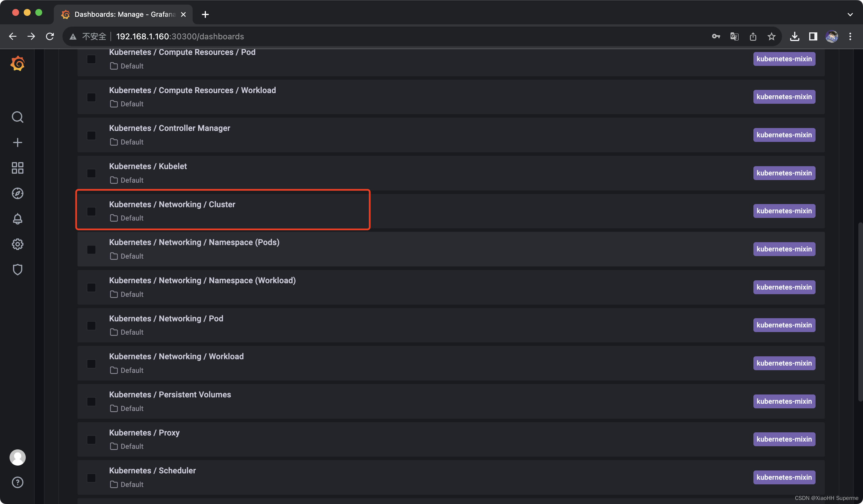Open the Create plus icon in sidebar
Image resolution: width=863 pixels, height=504 pixels.
point(17,142)
